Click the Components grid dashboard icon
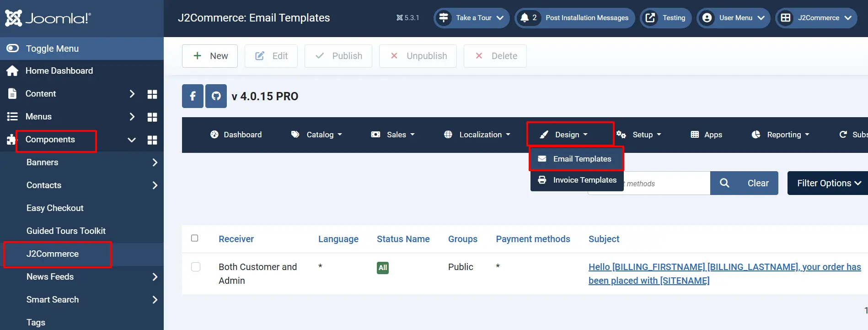 [152, 140]
